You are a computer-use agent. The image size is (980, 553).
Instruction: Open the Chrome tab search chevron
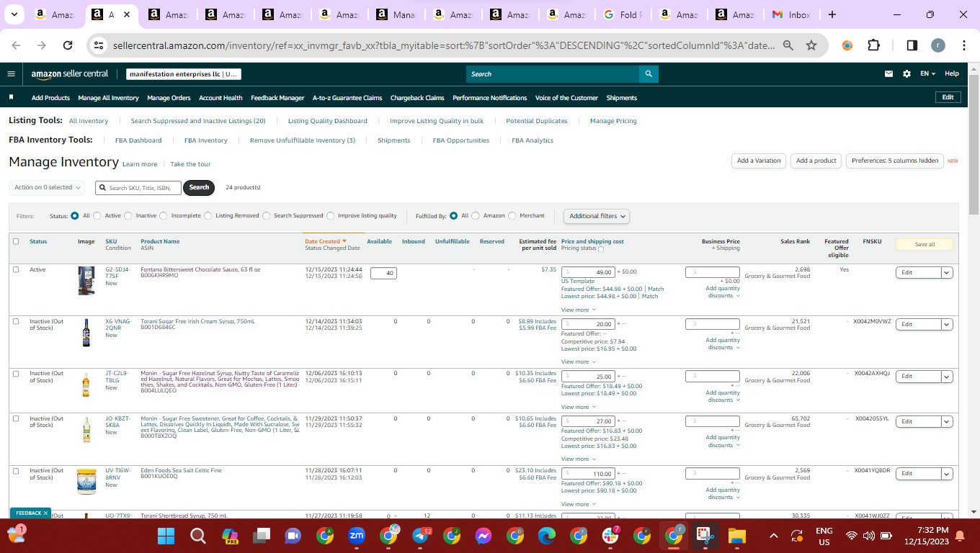[14, 14]
